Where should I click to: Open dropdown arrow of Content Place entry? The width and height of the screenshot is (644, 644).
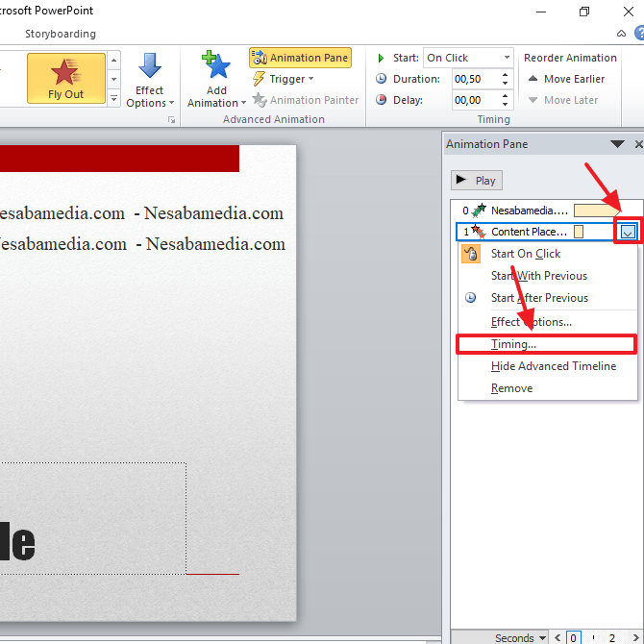pos(628,232)
